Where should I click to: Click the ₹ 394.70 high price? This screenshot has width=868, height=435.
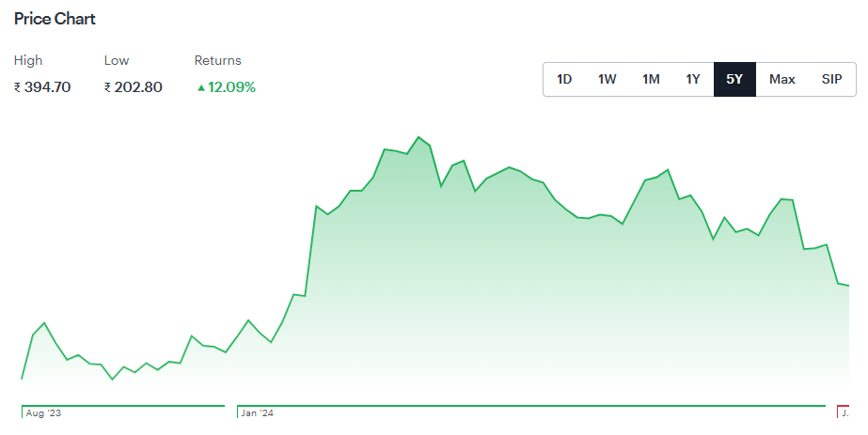coord(42,87)
